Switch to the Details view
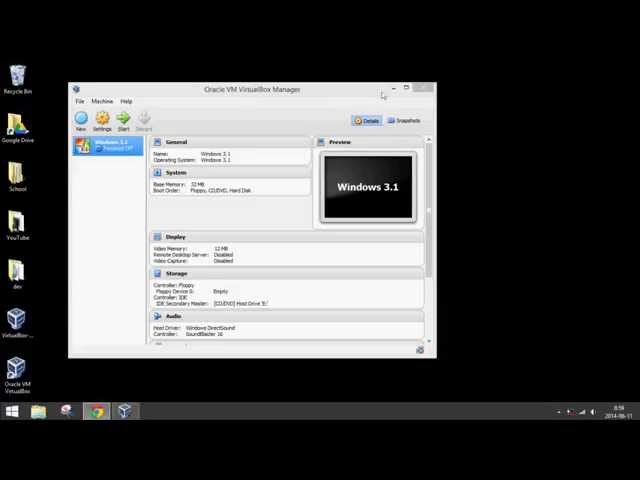This screenshot has height=480, width=640. point(367,121)
